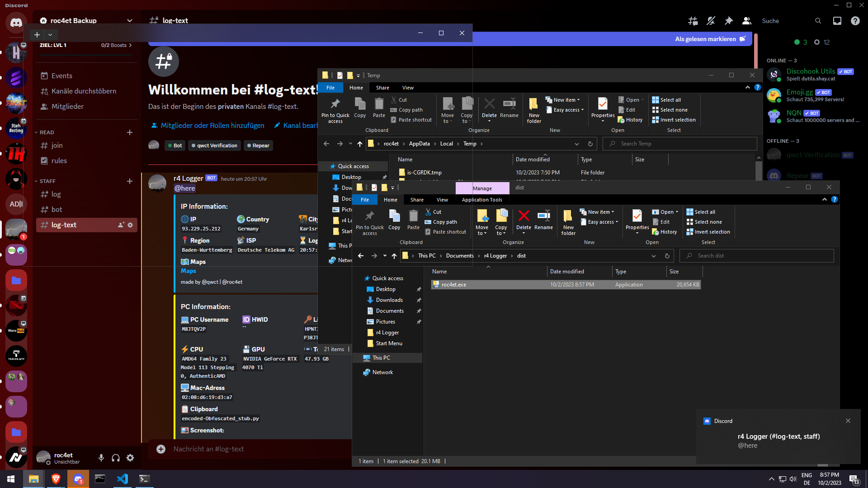Expand address bar history dropdown in dist window

(x=653, y=256)
